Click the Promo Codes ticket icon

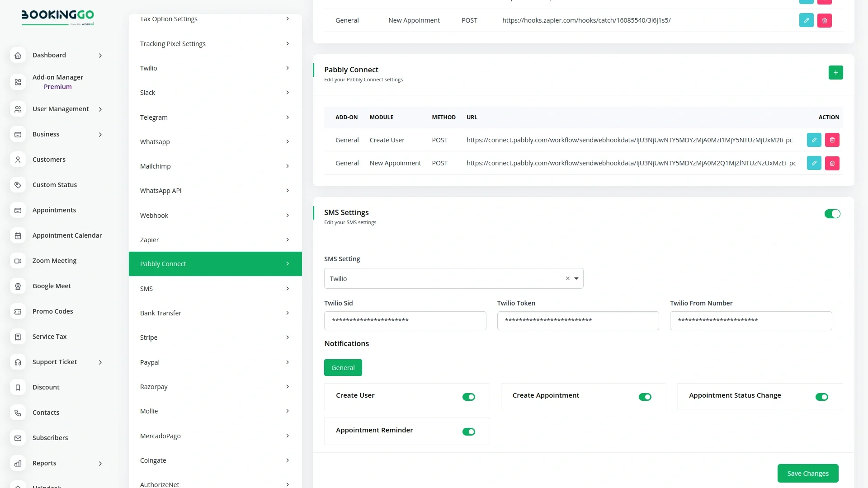coord(18,311)
